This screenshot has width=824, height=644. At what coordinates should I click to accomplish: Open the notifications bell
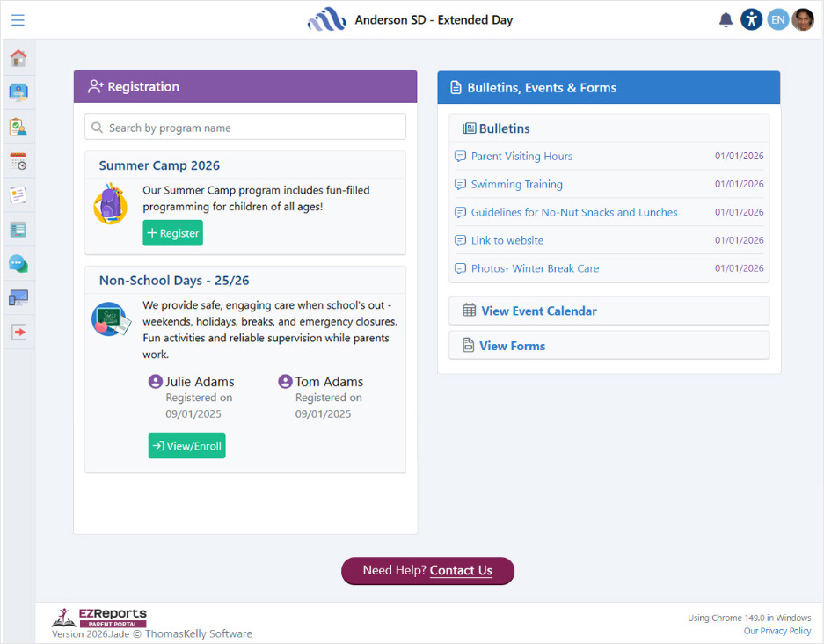click(726, 20)
